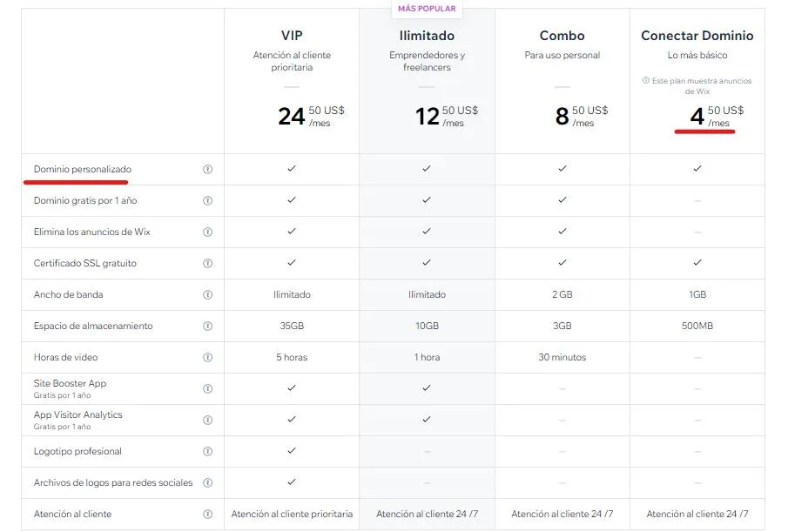Click the Combo plan header
The image size is (788, 532).
tap(562, 36)
